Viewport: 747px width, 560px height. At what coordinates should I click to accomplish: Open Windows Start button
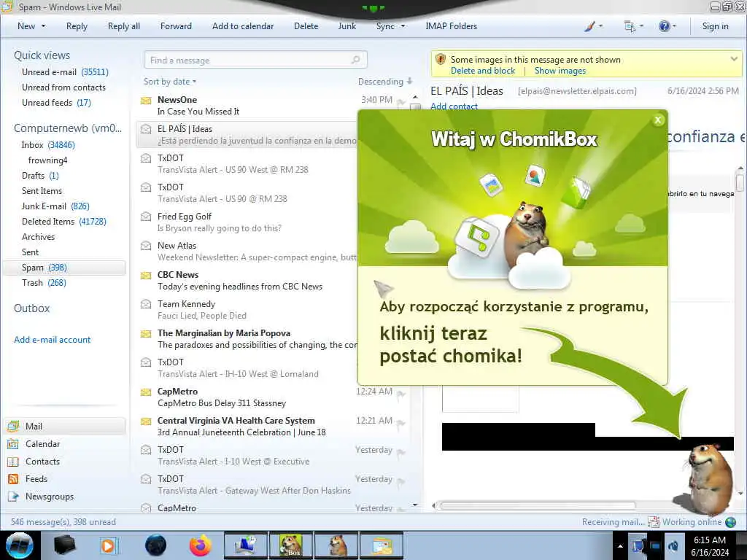[x=20, y=545]
